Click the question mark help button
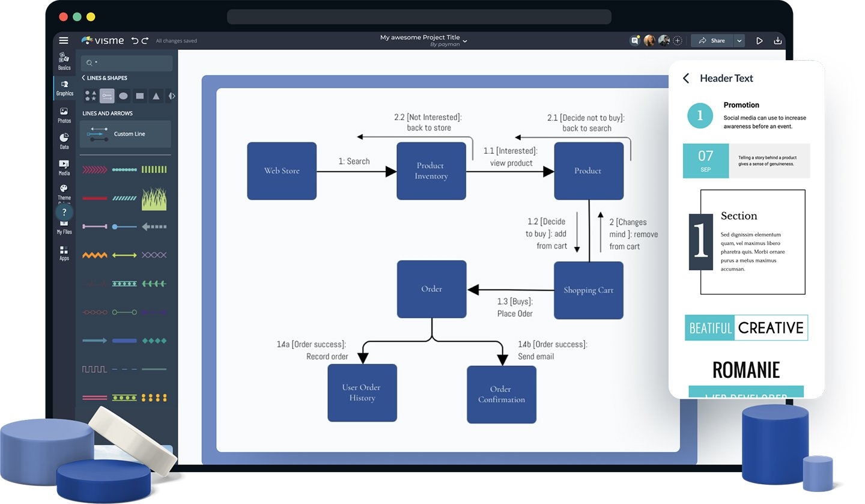The width and height of the screenshot is (865, 504). (64, 212)
